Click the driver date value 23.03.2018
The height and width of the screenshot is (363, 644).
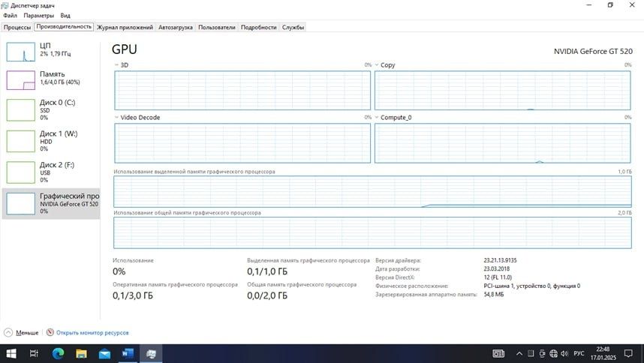[x=496, y=269]
